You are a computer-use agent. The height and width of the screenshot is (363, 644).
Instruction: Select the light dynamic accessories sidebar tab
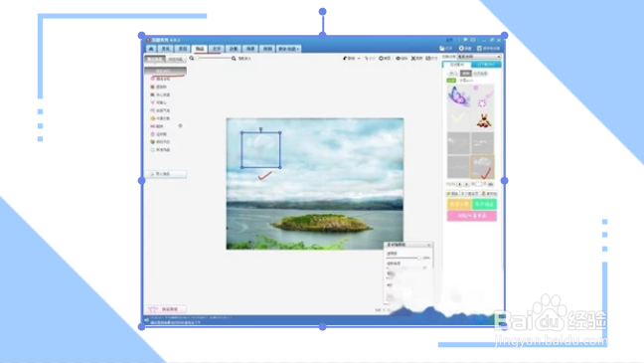(x=175, y=60)
